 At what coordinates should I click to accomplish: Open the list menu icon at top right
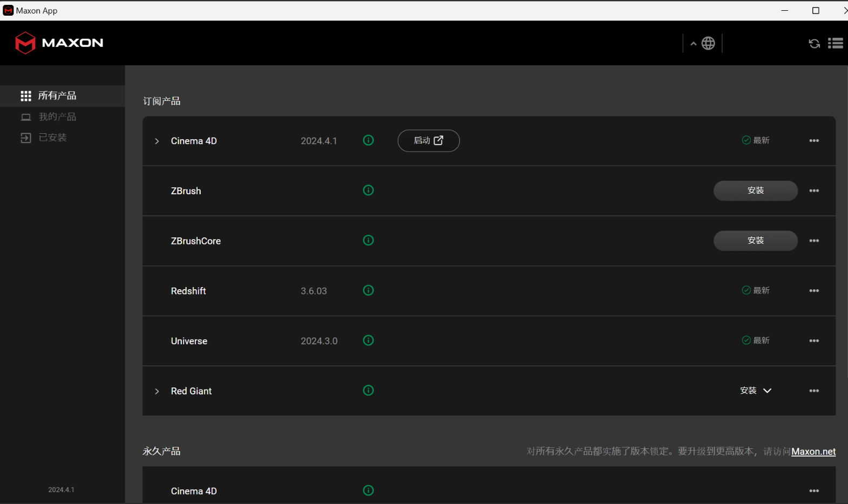[835, 43]
